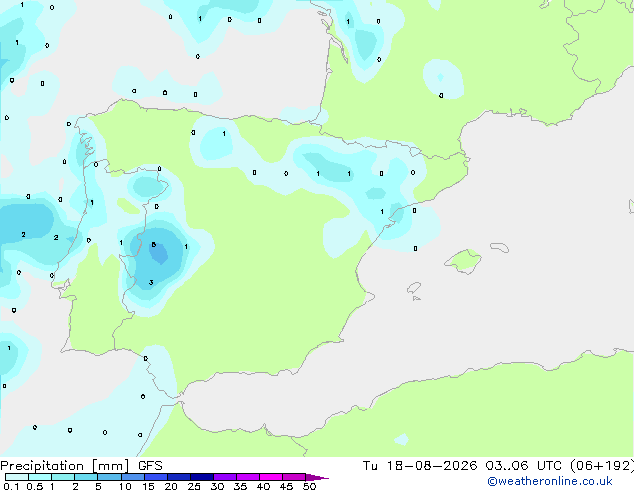634x490 pixels.
Task: Click legend label '50'
Action: pos(309,486)
